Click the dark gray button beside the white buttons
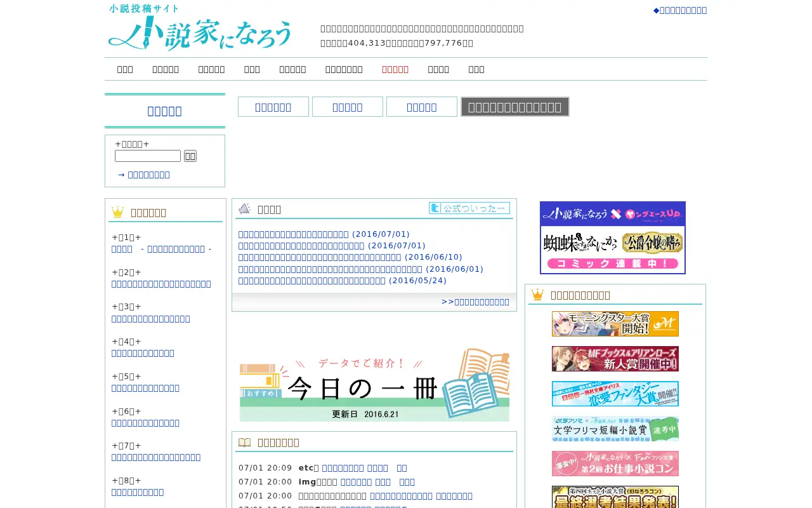 coord(515,107)
